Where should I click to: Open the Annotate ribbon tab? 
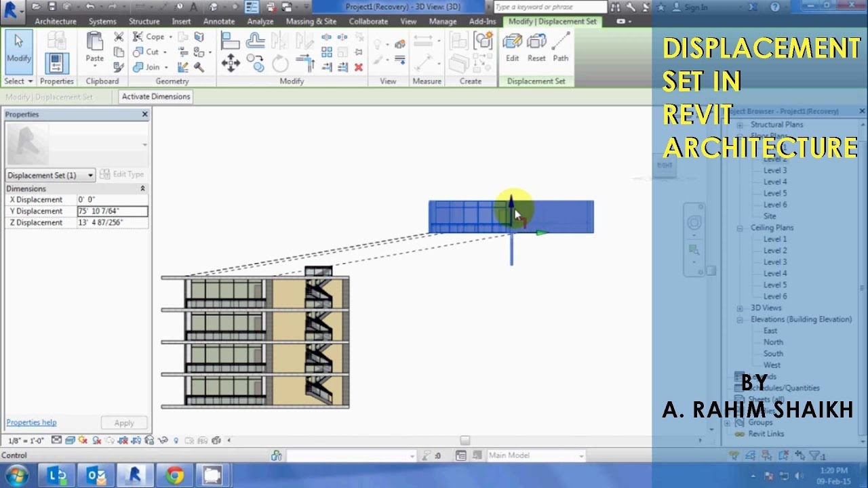218,22
